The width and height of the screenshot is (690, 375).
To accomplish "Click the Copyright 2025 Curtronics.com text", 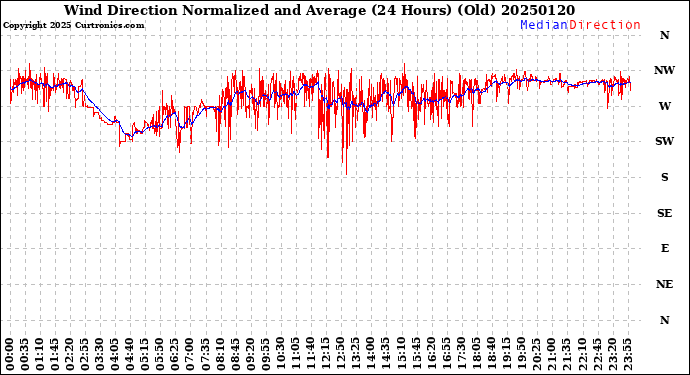I will (x=73, y=26).
